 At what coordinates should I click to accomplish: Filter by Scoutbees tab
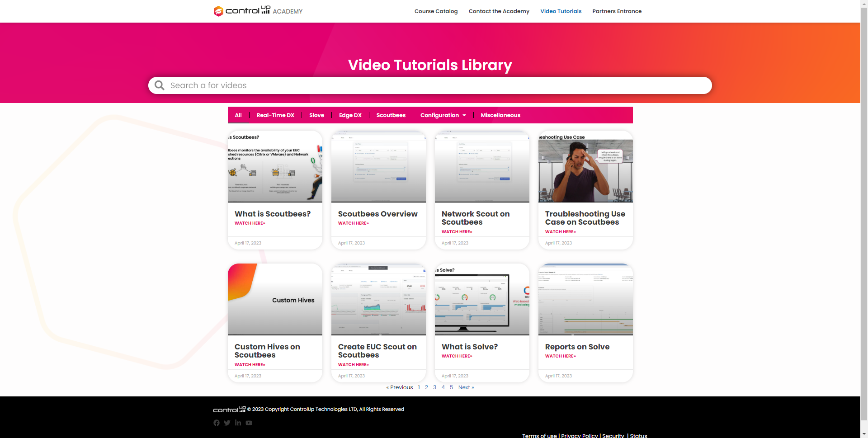[391, 115]
